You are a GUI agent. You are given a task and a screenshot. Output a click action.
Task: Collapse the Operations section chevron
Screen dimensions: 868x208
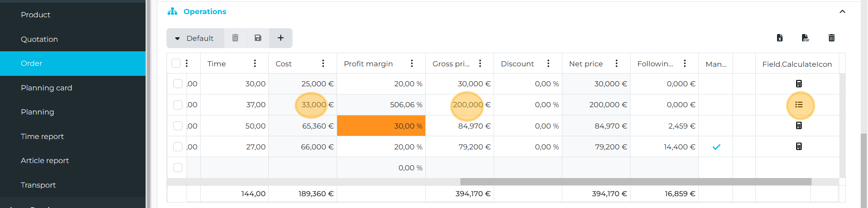pos(842,12)
